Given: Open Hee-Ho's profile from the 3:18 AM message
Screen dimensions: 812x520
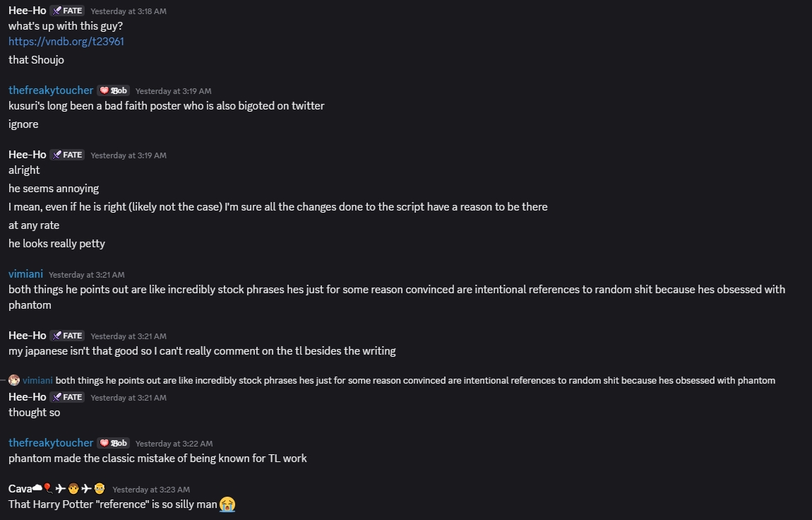Looking at the screenshot, I should pyautogui.click(x=28, y=11).
